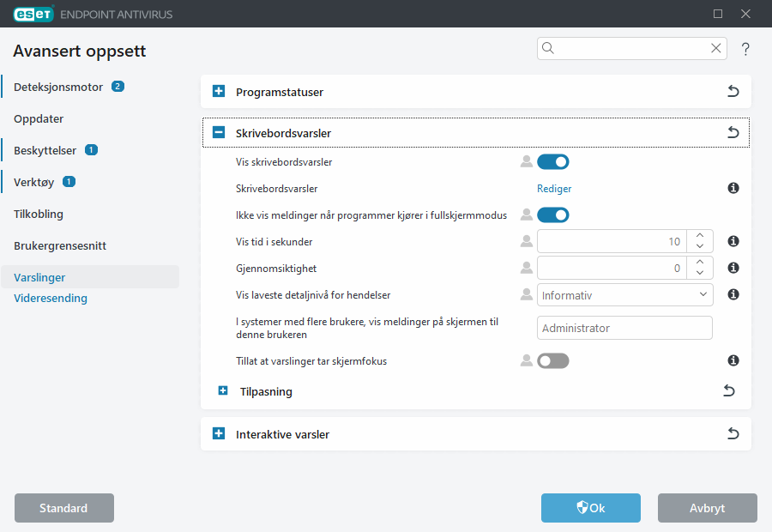Open Oppdater settings category
The image size is (772, 532).
pos(39,118)
